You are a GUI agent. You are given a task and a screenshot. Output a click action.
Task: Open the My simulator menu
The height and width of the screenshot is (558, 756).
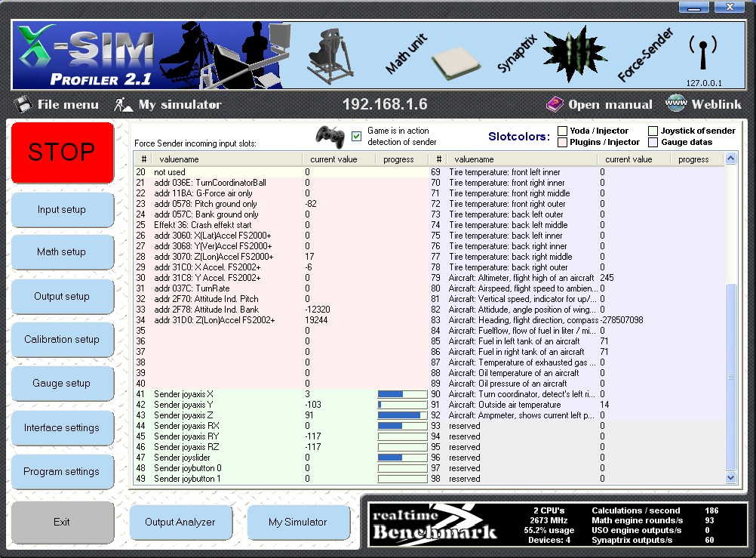pyautogui.click(x=180, y=104)
